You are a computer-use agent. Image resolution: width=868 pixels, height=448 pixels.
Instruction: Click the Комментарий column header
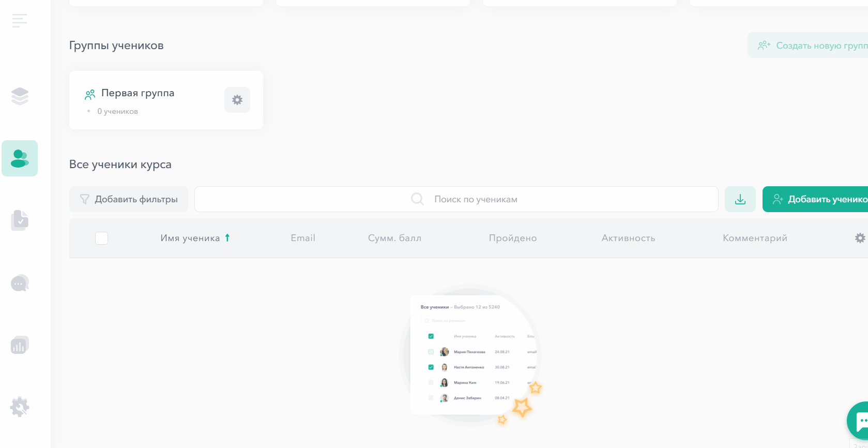(x=755, y=238)
